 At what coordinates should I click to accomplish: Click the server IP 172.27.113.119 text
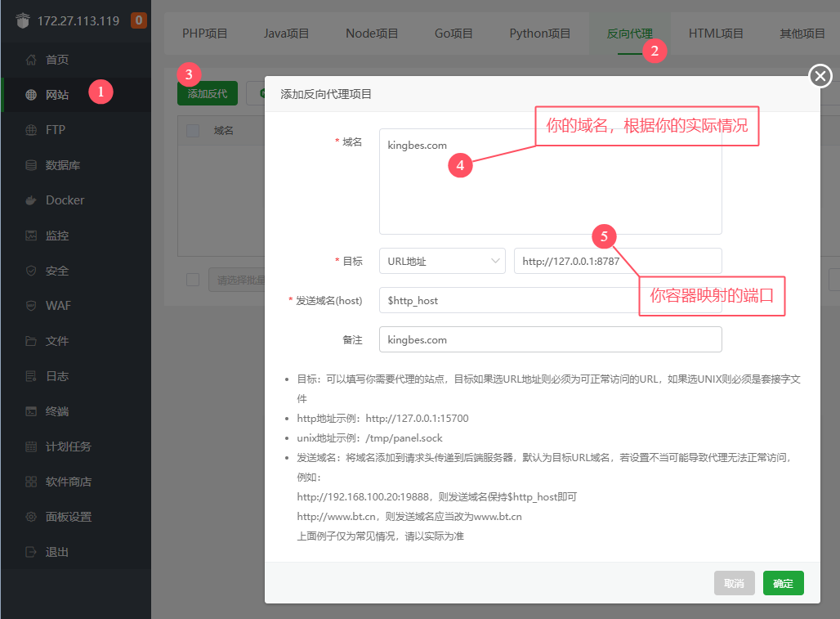78,21
